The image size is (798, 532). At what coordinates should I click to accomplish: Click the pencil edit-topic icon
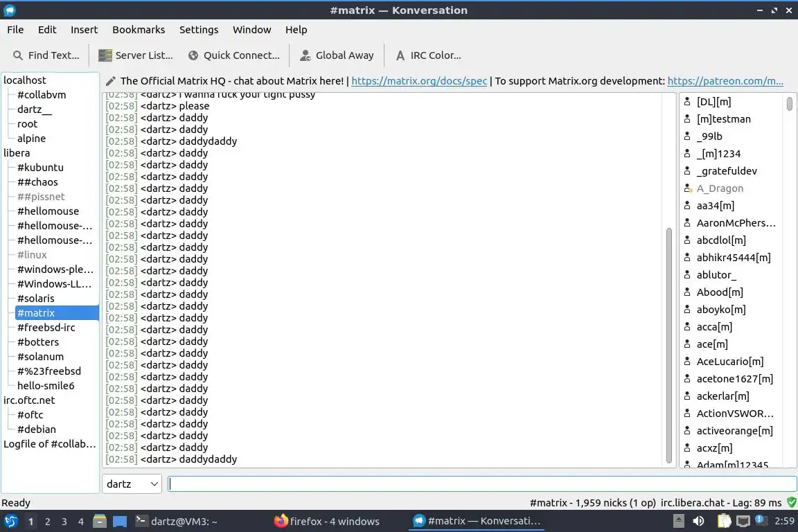tap(110, 81)
